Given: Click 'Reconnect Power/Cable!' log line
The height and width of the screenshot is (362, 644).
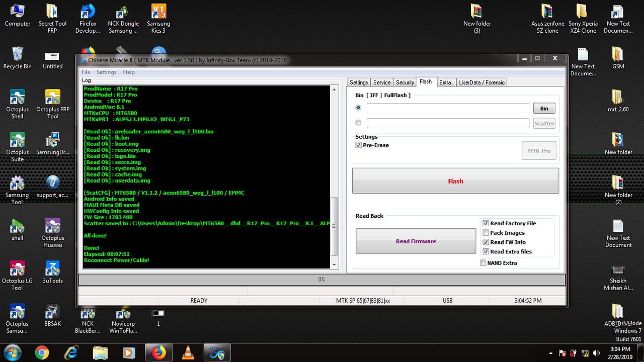Looking at the screenshot, I should pos(116,260).
